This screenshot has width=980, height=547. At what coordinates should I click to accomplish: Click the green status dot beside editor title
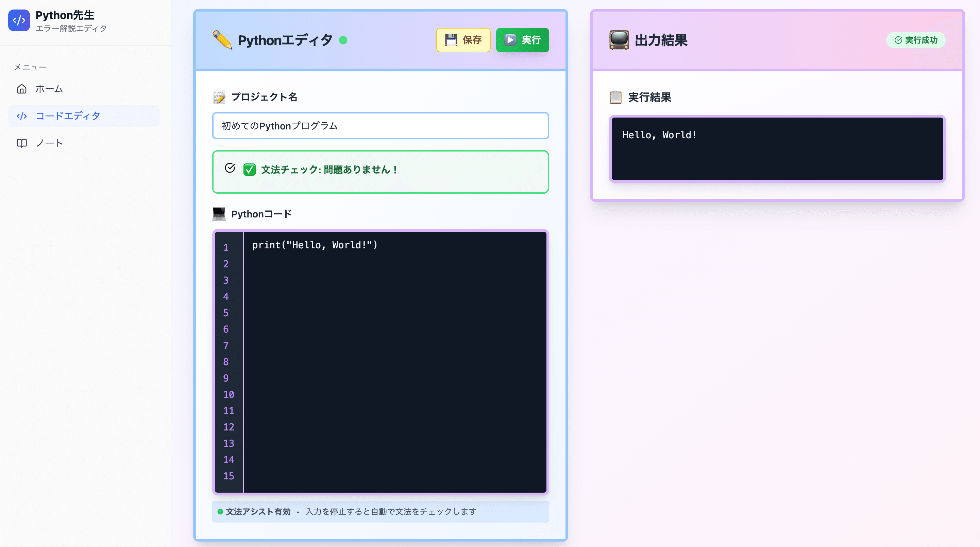click(343, 40)
